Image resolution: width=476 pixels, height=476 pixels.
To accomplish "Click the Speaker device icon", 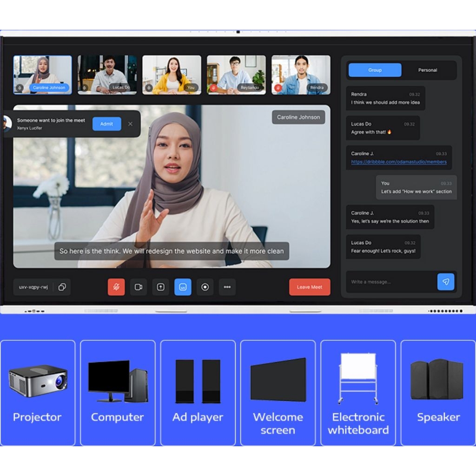I will pos(438,380).
